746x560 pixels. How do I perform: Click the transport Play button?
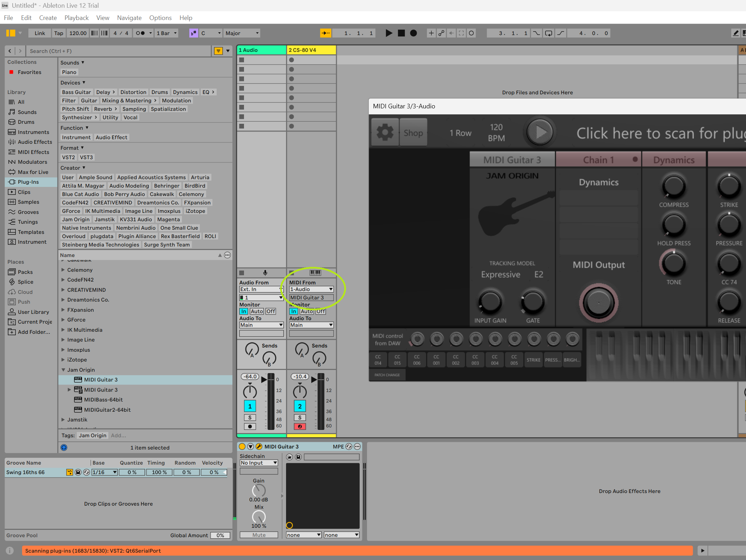[389, 33]
